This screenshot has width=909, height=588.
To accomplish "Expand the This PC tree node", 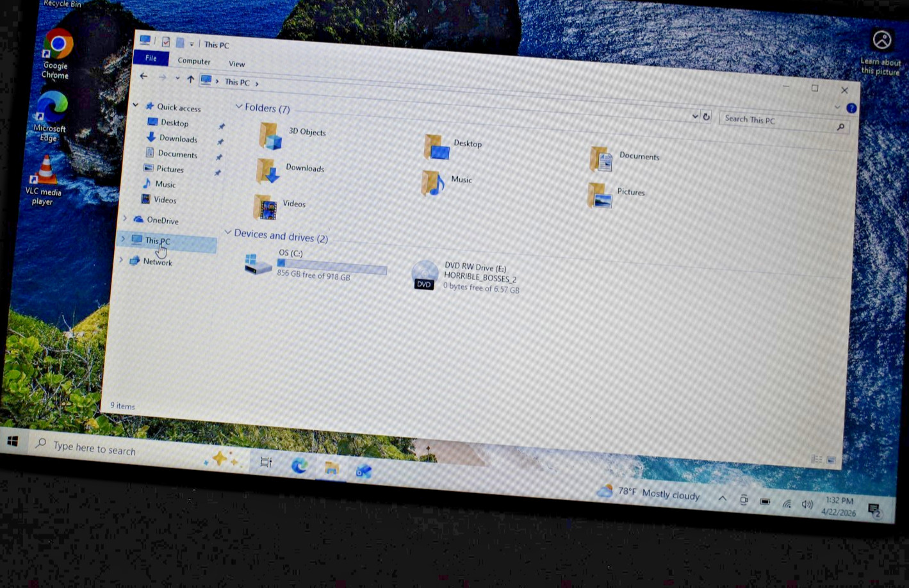I will 122,238.
